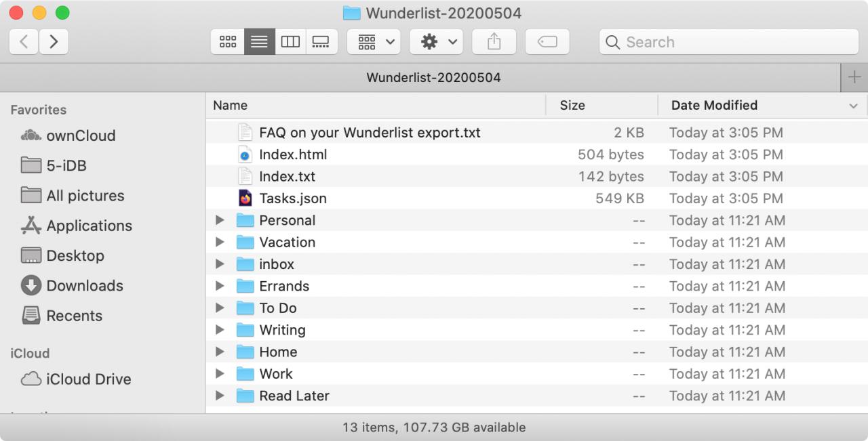This screenshot has width=868, height=441.
Task: Click the Share toolbar button
Action: pos(494,42)
